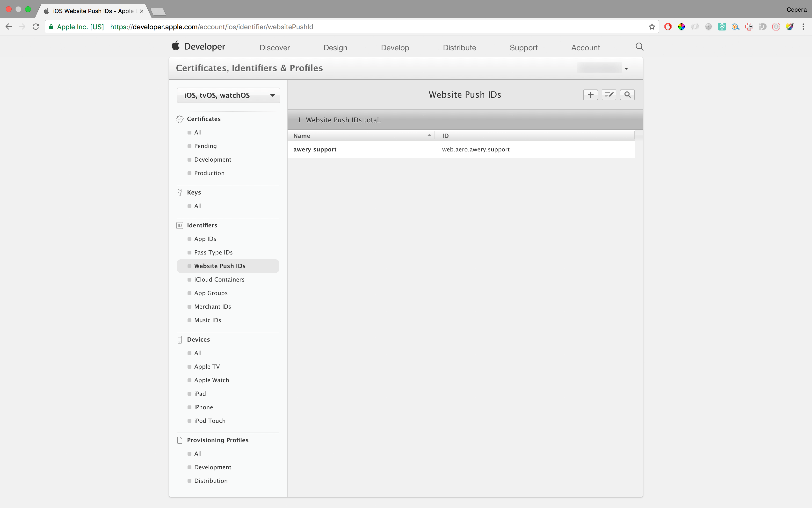This screenshot has width=812, height=508.
Task: Select Development provisioning profiles
Action: coord(213,467)
